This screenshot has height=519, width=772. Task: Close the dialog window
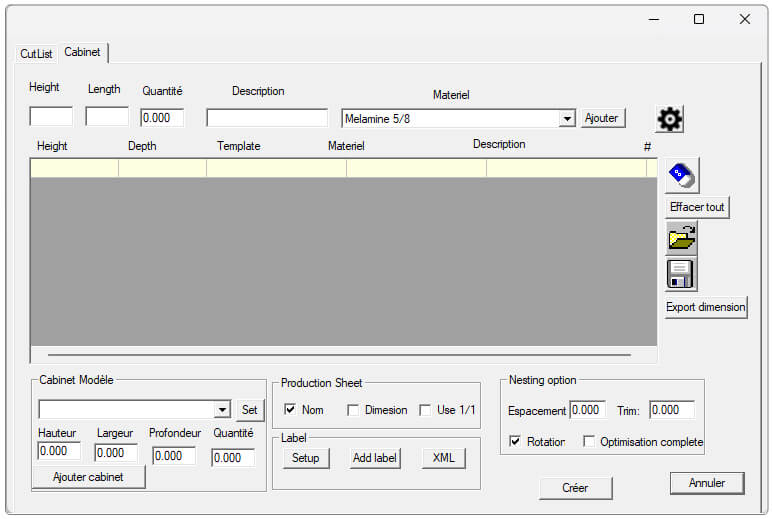coord(744,19)
